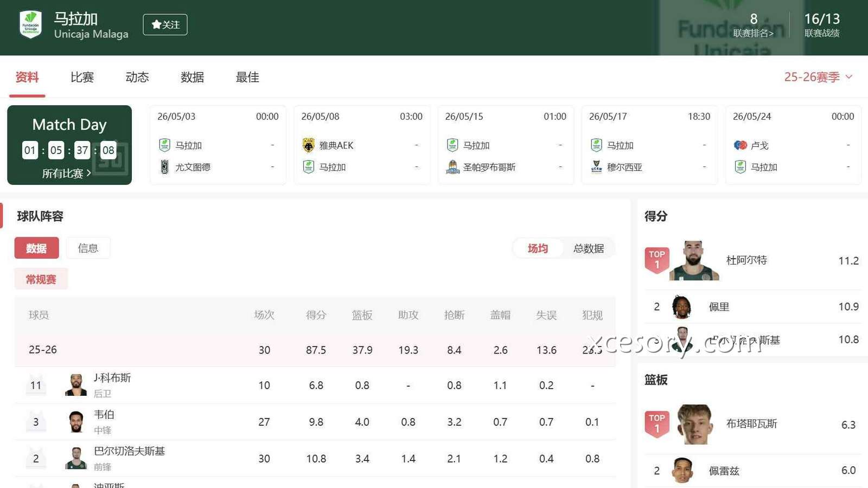The width and height of the screenshot is (868, 488).
Task: Click 佩里 avatar in scoring list
Action: coord(681,307)
